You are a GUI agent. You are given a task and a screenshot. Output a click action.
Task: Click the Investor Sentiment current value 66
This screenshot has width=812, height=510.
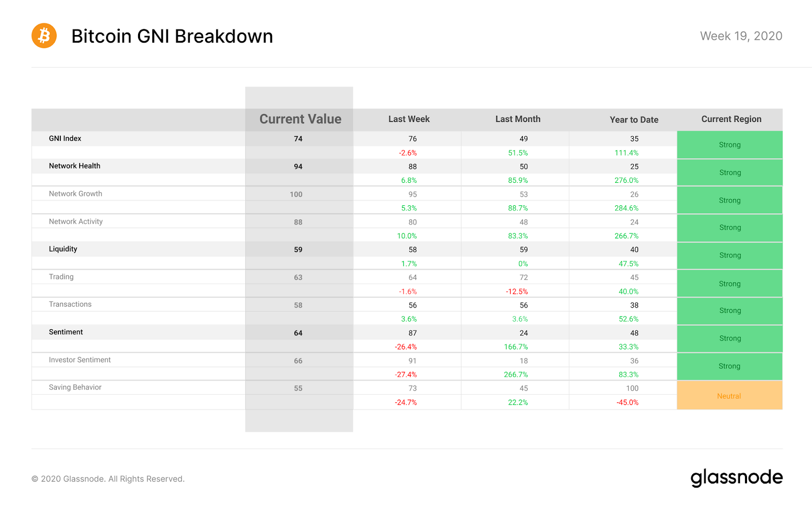tap(298, 361)
